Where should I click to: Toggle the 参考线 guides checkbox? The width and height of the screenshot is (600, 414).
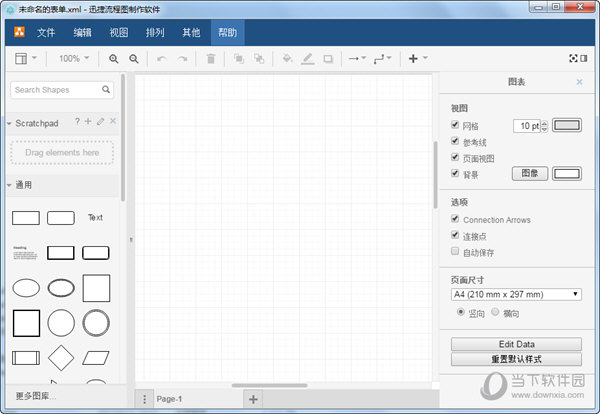click(x=455, y=141)
